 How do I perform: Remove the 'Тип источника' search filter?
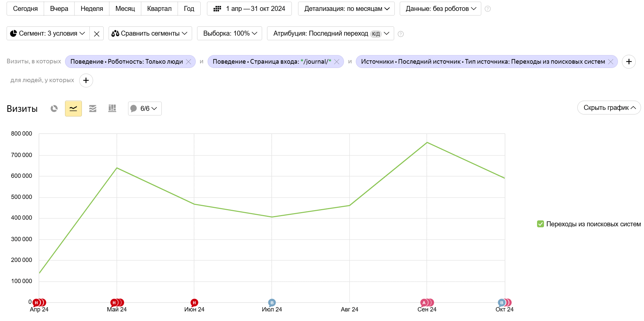tap(611, 62)
